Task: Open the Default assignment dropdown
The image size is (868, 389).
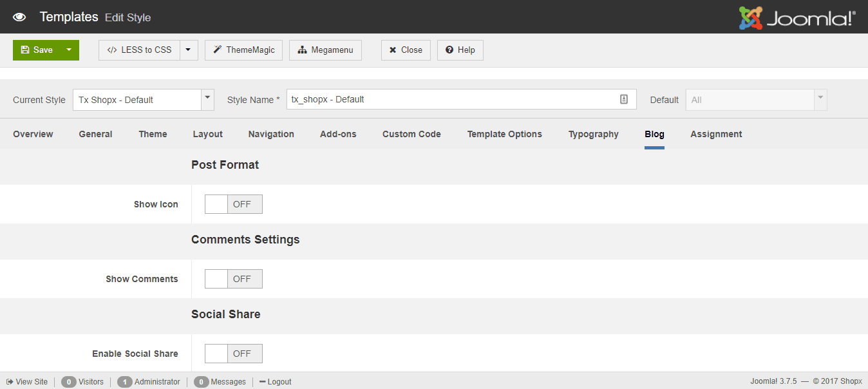Action: coord(820,99)
